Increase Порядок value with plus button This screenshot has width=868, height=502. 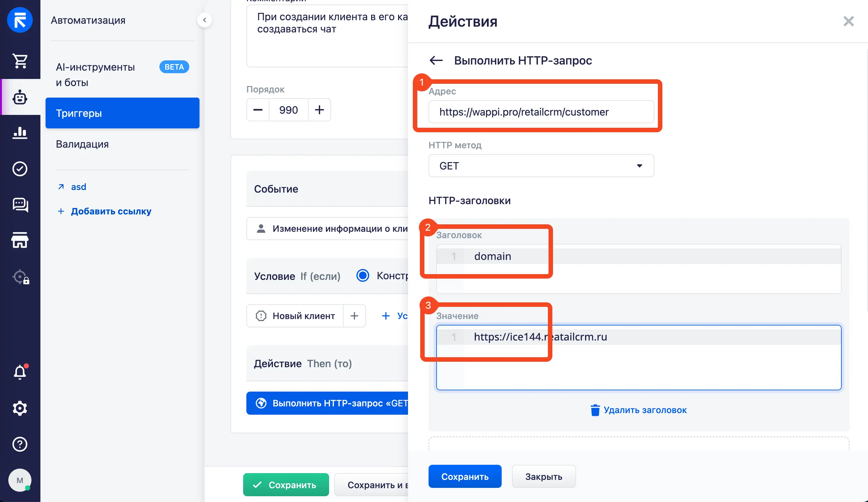click(319, 110)
